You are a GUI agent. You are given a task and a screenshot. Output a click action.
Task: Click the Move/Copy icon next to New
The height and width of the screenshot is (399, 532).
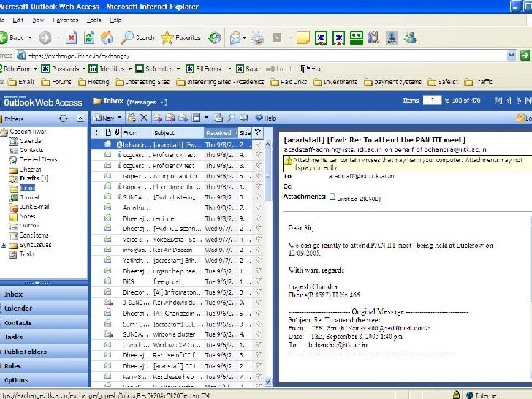click(132, 118)
